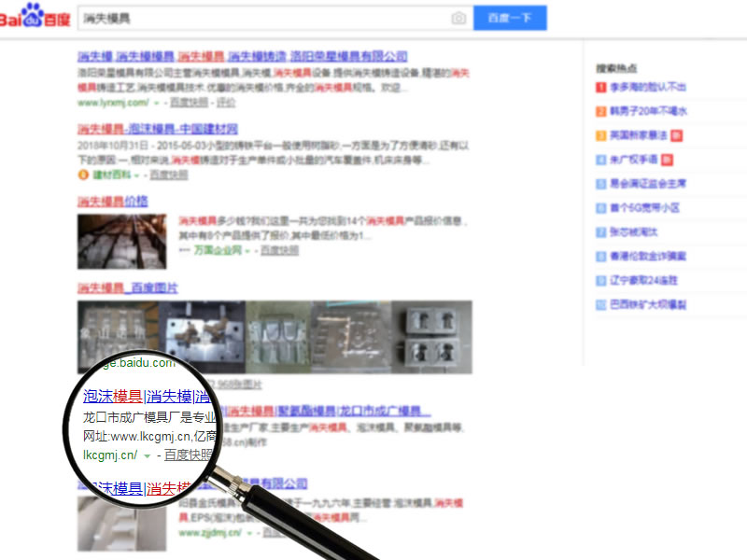Click the red 新 tag after 英国新家暴法
Screen dimensions: 747x560
pos(676,135)
